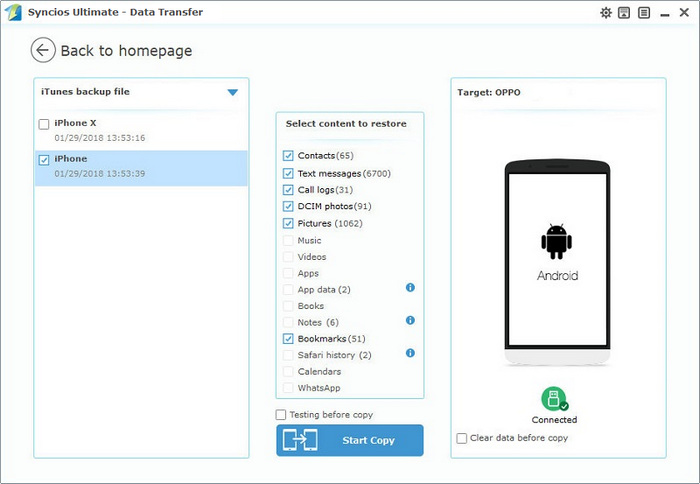The height and width of the screenshot is (484, 700).
Task: Show info for Notes
Action: [410, 320]
